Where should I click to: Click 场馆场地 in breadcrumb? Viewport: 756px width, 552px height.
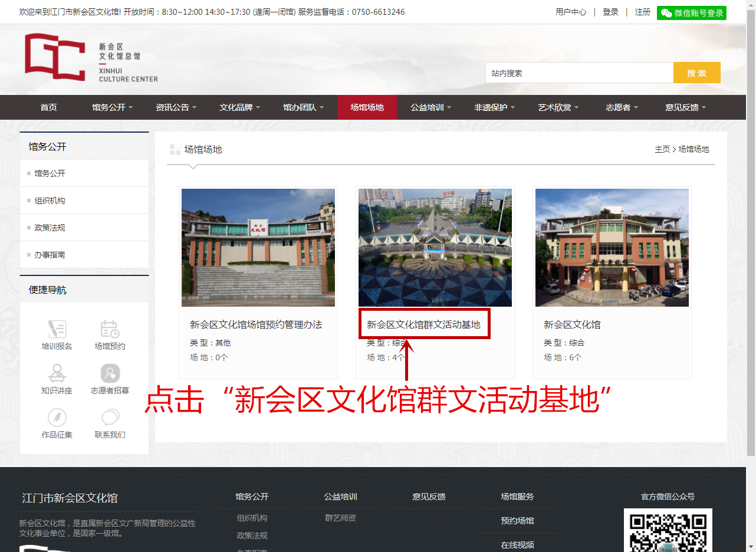(693, 149)
